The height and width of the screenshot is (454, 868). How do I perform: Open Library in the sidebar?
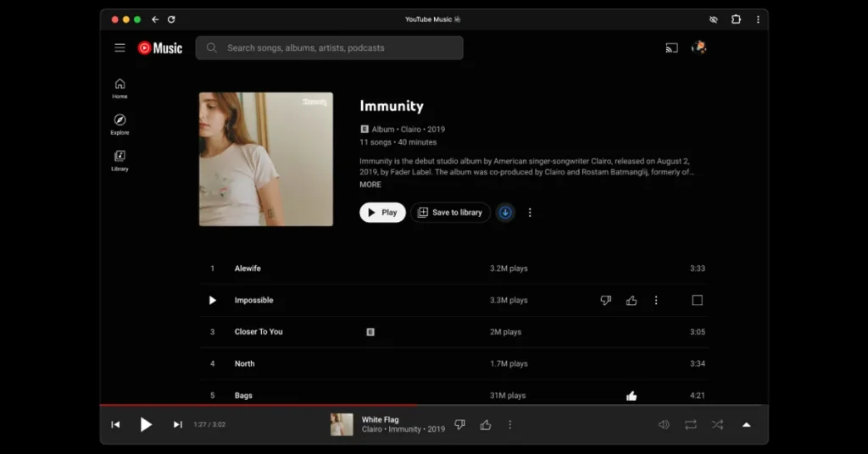pyautogui.click(x=120, y=160)
